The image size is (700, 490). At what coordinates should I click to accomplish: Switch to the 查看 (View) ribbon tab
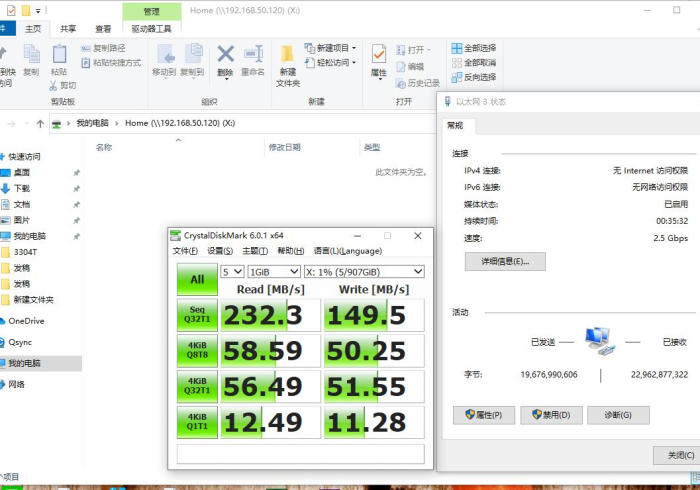103,29
